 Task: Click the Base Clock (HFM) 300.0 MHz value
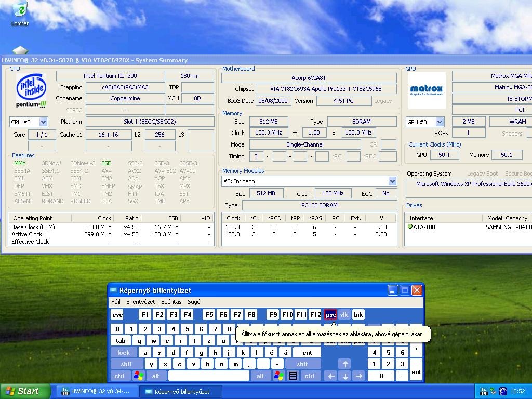pyautogui.click(x=98, y=227)
